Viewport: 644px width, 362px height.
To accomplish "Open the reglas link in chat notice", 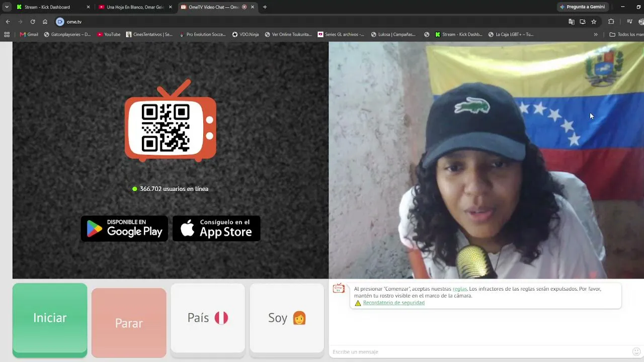I will (460, 289).
